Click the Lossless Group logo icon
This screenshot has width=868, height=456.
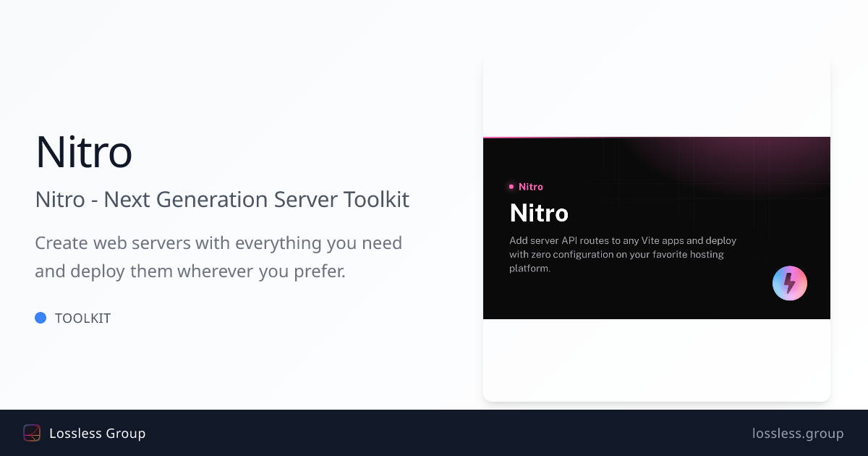(x=32, y=433)
